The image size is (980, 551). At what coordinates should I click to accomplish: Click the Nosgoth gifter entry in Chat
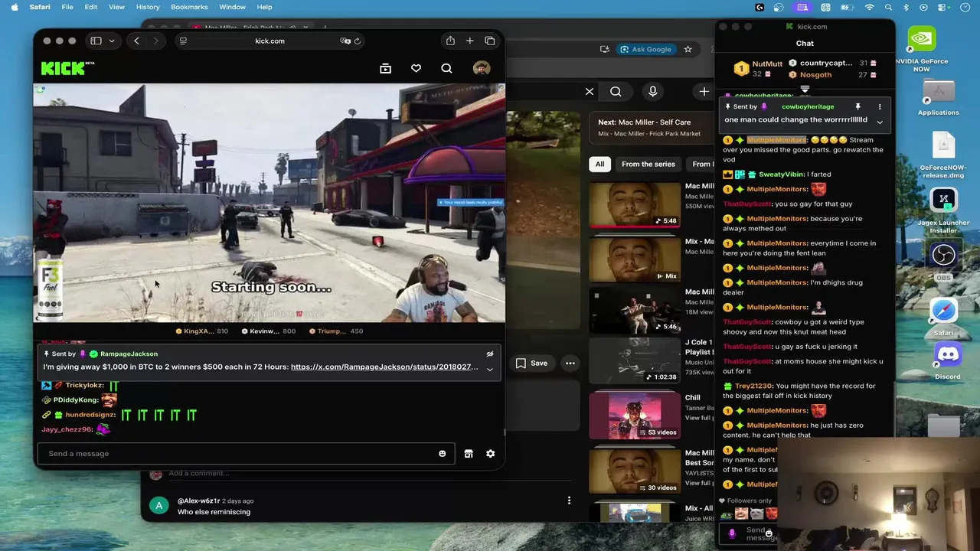(x=815, y=75)
